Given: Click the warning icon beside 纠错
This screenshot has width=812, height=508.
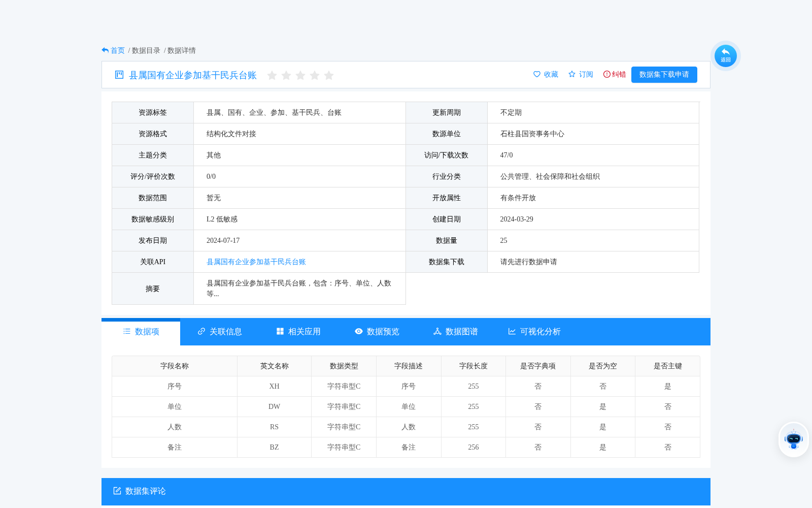Looking at the screenshot, I should (x=606, y=74).
